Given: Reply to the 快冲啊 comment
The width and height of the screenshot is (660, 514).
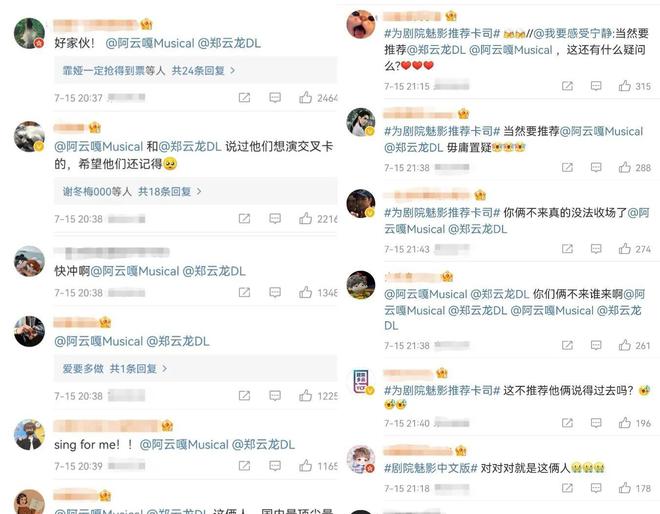Looking at the screenshot, I should coord(275,292).
